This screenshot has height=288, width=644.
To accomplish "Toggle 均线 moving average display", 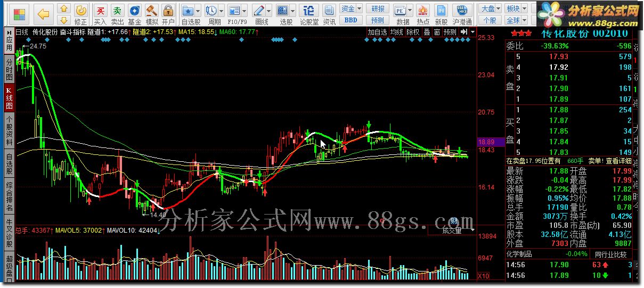I will click(x=396, y=32).
